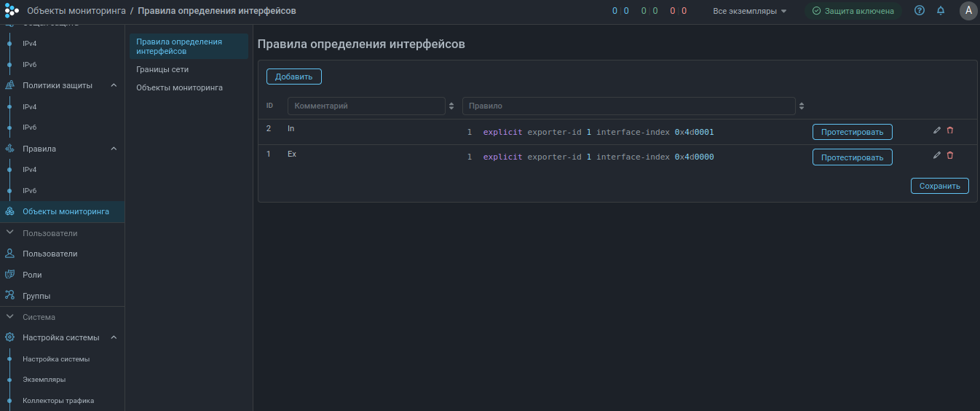Collapse the 'Политики защиты' section

click(x=114, y=85)
